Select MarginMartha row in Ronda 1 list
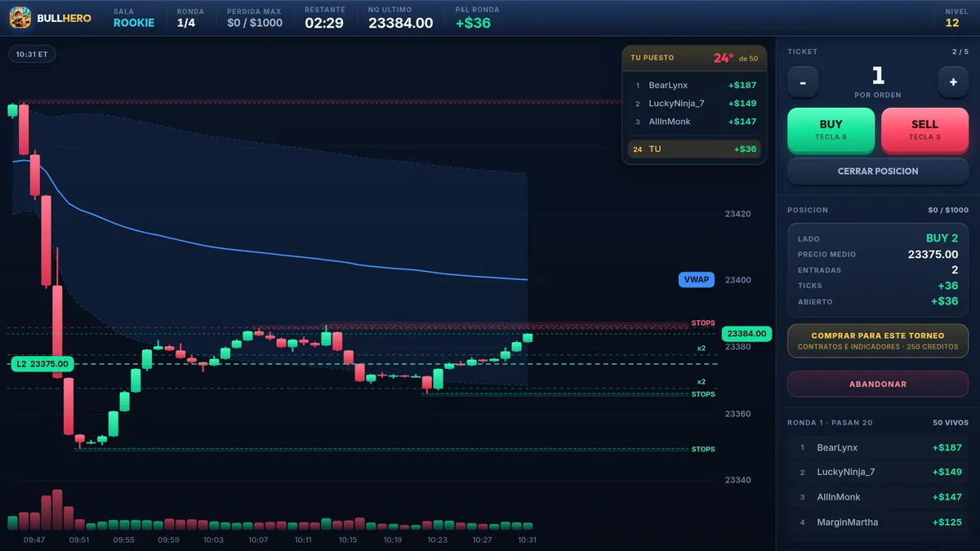 click(x=878, y=522)
